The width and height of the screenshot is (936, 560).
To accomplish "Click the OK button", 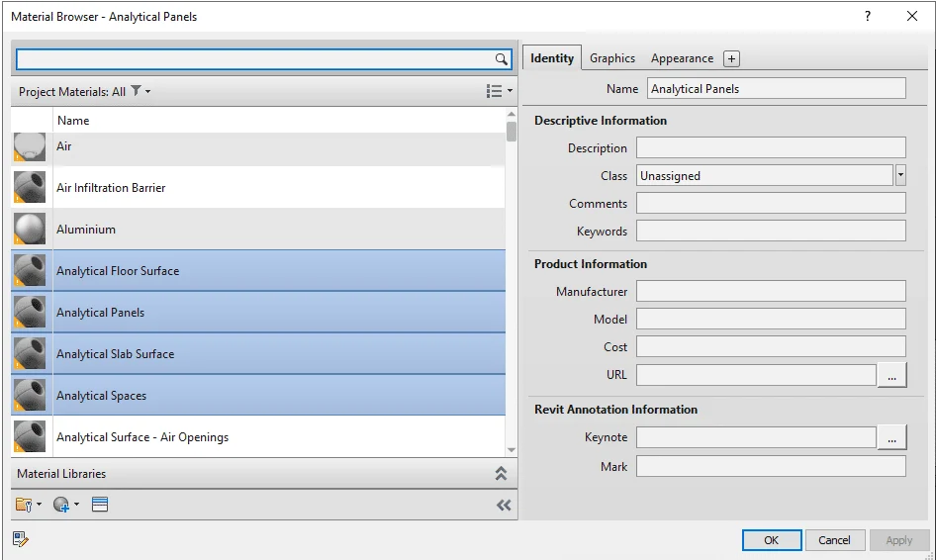I will [771, 539].
